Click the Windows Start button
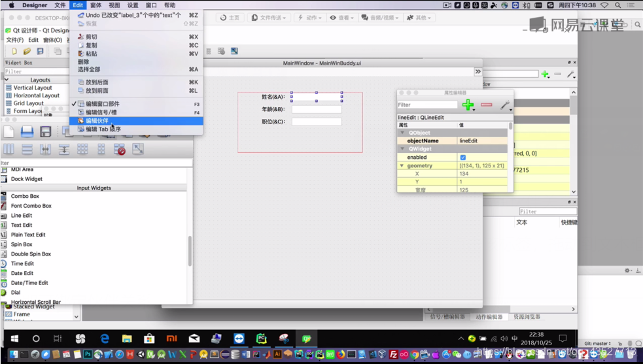Image resolution: width=643 pixels, height=364 pixels. tap(14, 339)
